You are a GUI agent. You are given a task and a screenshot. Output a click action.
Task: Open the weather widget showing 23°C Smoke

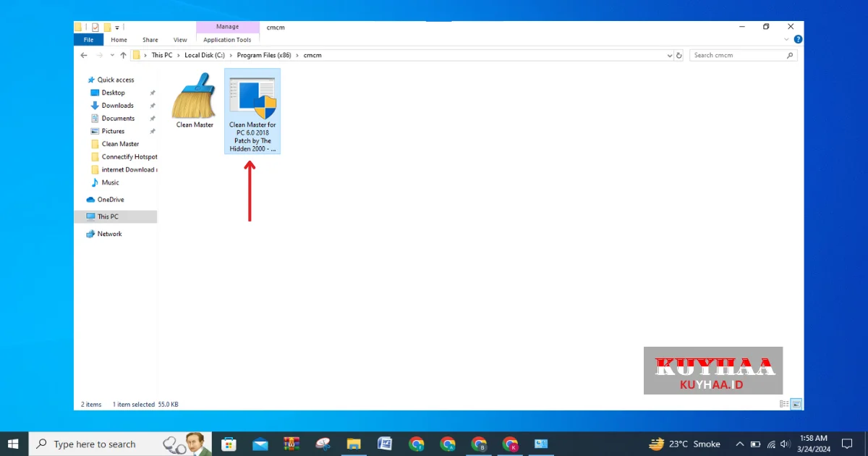(x=685, y=444)
